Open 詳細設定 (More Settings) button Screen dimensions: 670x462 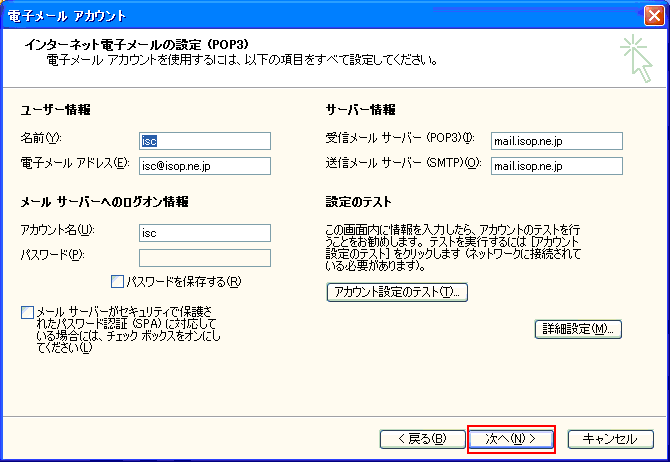click(x=578, y=329)
